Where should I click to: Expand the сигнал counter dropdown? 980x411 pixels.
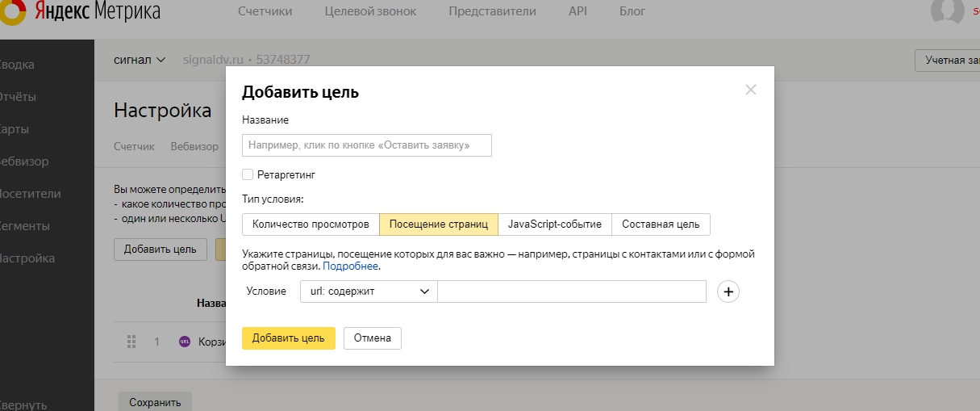coord(140,60)
